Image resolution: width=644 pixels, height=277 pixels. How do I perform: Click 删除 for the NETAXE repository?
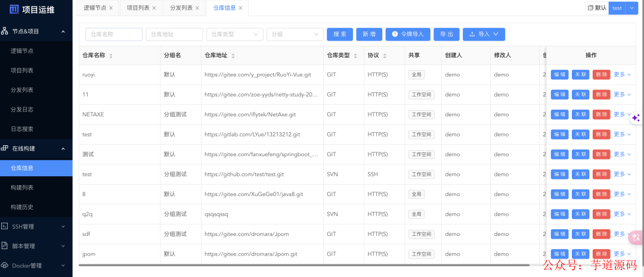coord(601,114)
